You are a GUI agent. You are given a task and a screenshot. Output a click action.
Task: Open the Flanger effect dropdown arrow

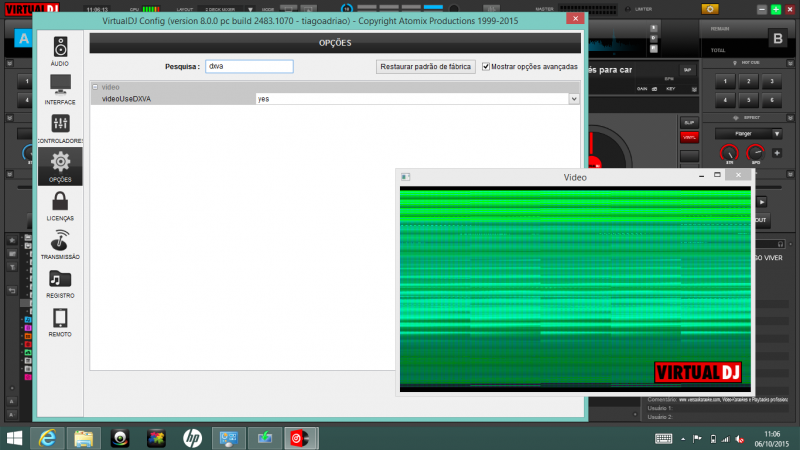tap(777, 134)
